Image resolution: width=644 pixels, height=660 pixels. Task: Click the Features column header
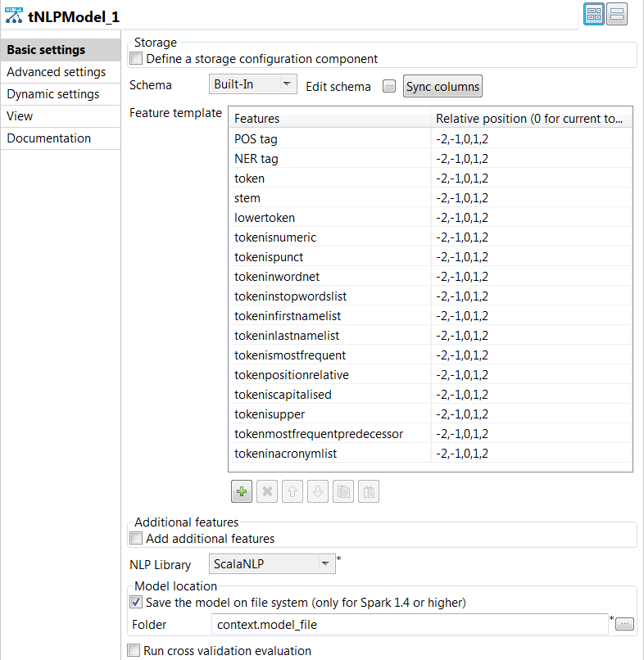click(x=330, y=118)
